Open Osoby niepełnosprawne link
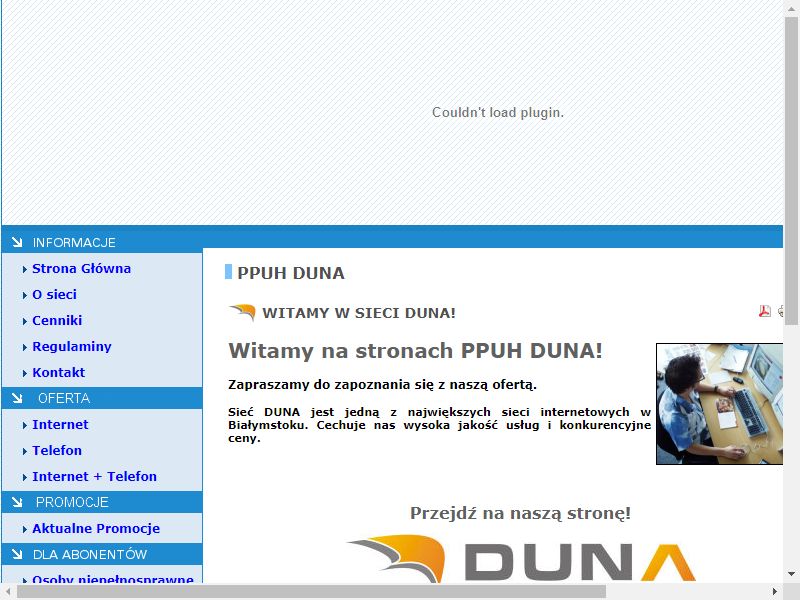Image resolution: width=800 pixels, height=600 pixels. 112,579
